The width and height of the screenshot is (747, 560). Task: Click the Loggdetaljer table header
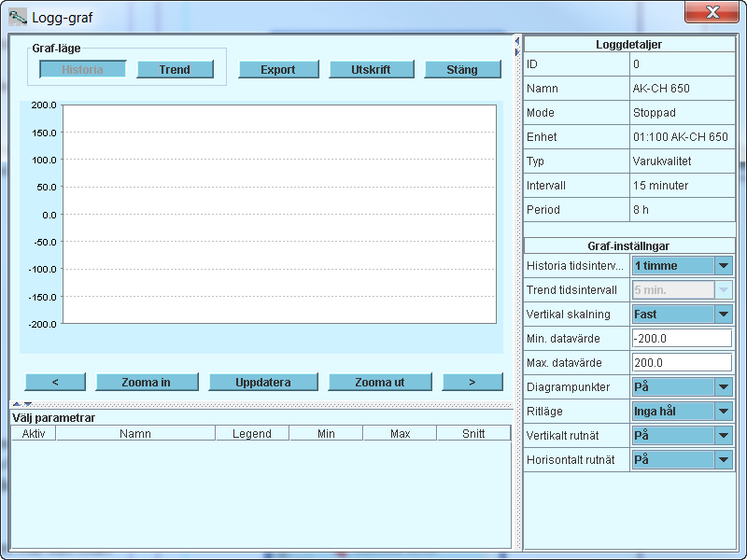point(628,44)
